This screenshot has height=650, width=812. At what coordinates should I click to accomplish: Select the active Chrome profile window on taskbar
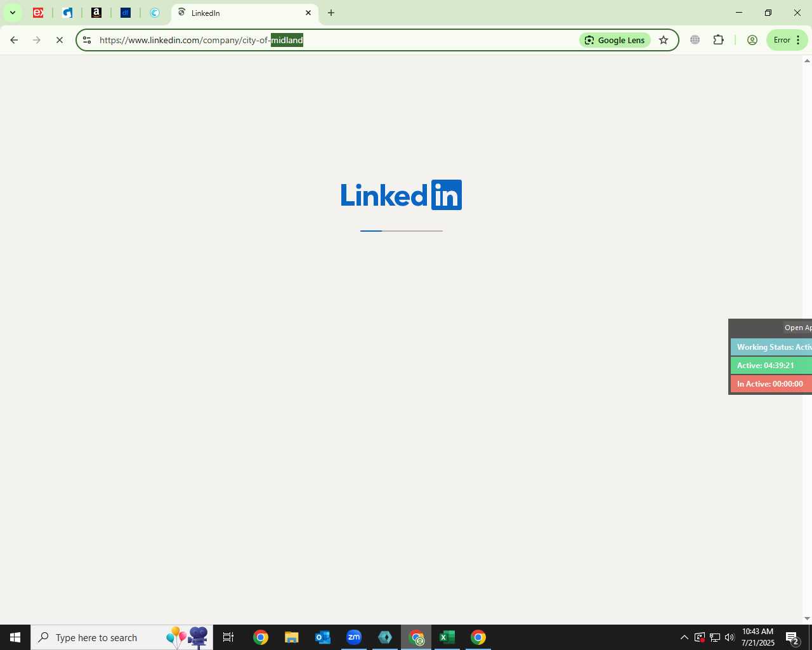tap(416, 637)
